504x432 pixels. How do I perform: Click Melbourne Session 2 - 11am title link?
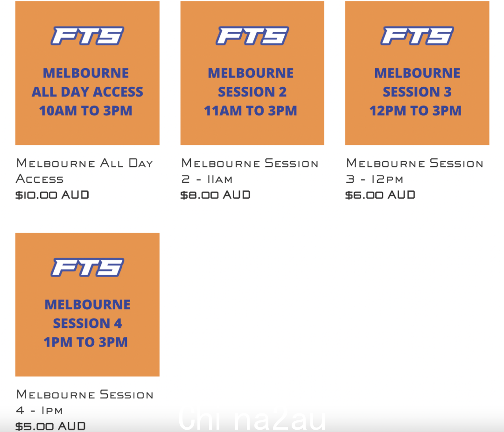point(250,171)
